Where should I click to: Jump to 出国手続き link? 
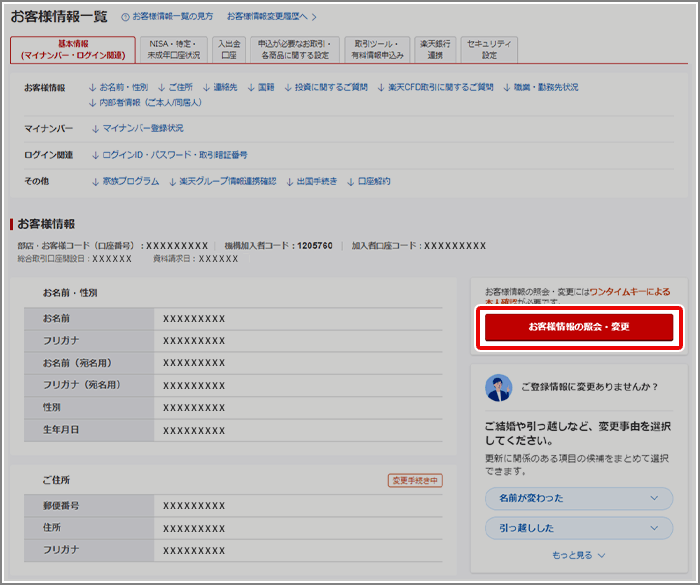(312, 181)
